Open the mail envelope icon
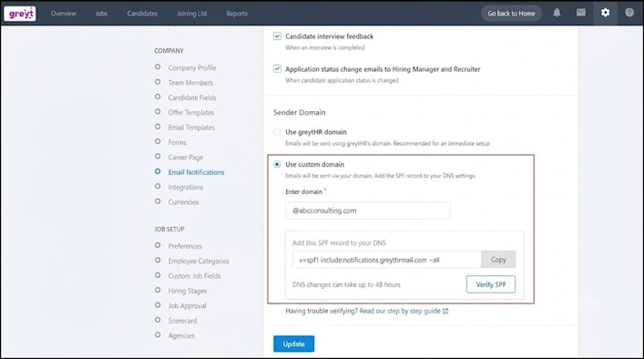 pyautogui.click(x=581, y=13)
